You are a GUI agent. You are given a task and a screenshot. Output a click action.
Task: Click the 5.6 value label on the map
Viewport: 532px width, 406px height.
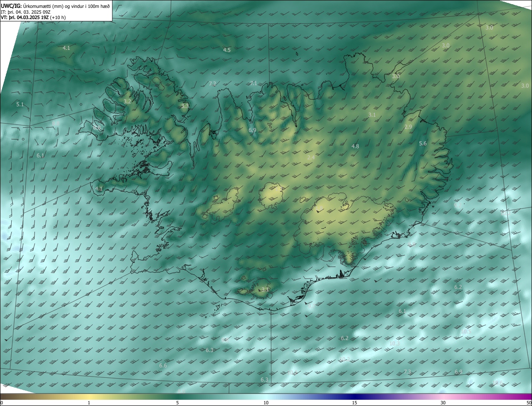423,144
